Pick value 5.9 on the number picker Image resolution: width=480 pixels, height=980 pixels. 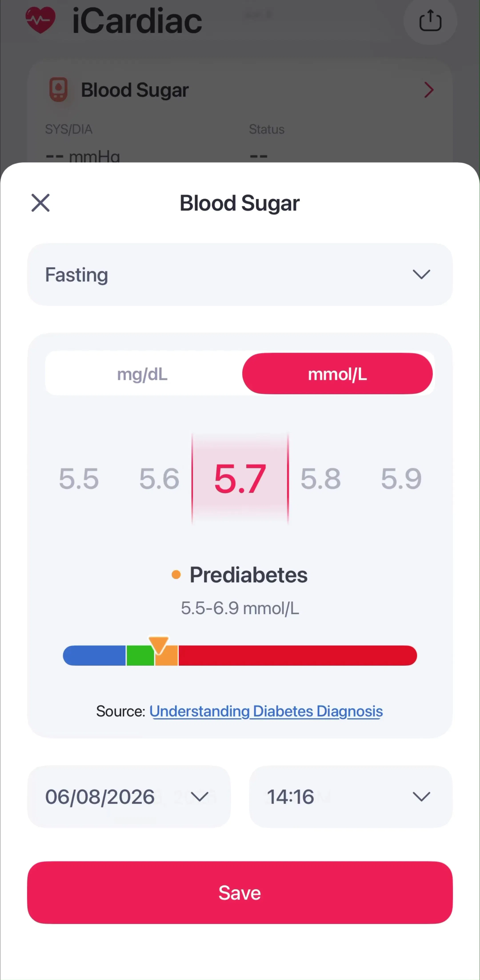pyautogui.click(x=401, y=478)
